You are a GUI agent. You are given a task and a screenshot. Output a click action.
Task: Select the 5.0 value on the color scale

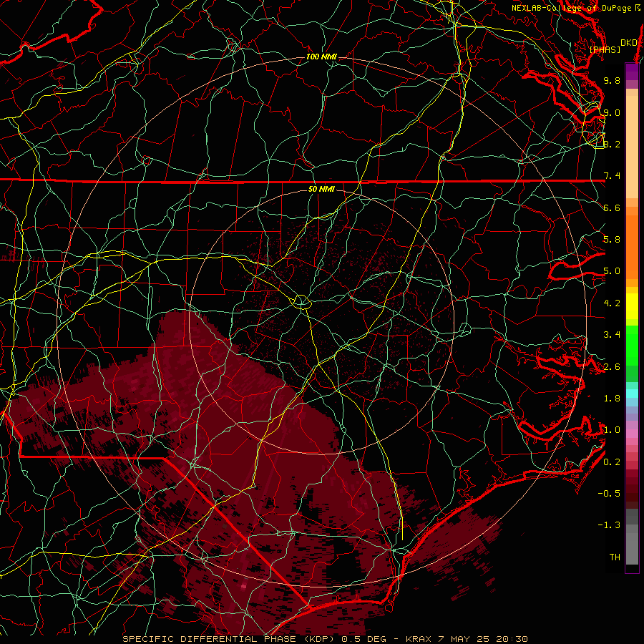coord(612,271)
